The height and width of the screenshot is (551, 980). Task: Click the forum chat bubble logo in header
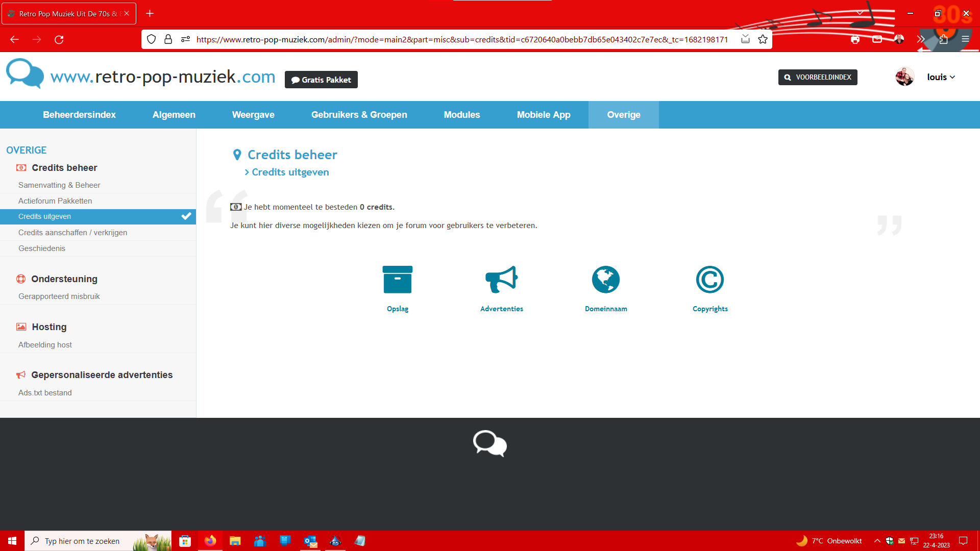tap(24, 74)
